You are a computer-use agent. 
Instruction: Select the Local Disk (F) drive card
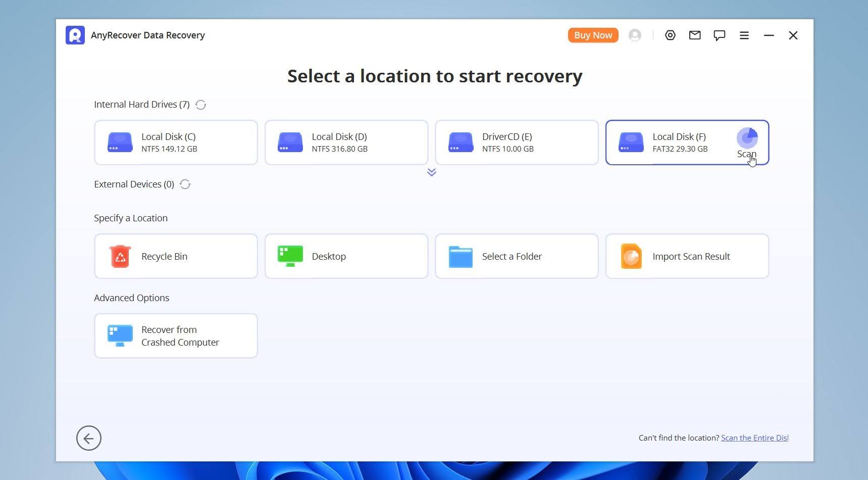[687, 142]
